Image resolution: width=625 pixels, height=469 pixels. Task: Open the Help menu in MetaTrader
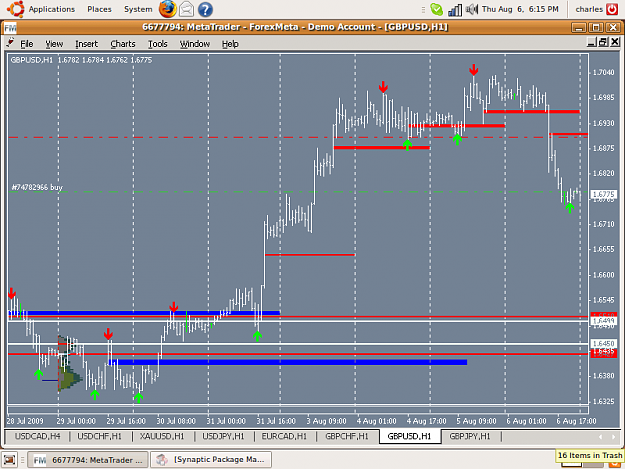click(230, 44)
